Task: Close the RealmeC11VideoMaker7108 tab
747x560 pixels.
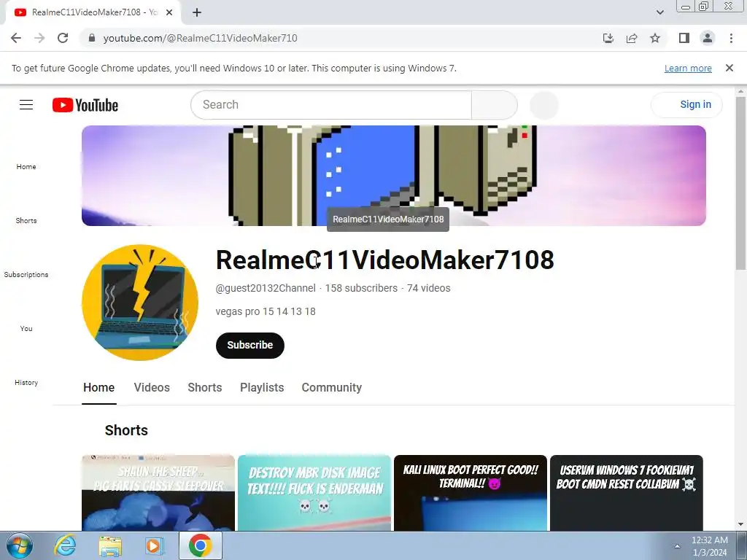Action: coord(169,12)
